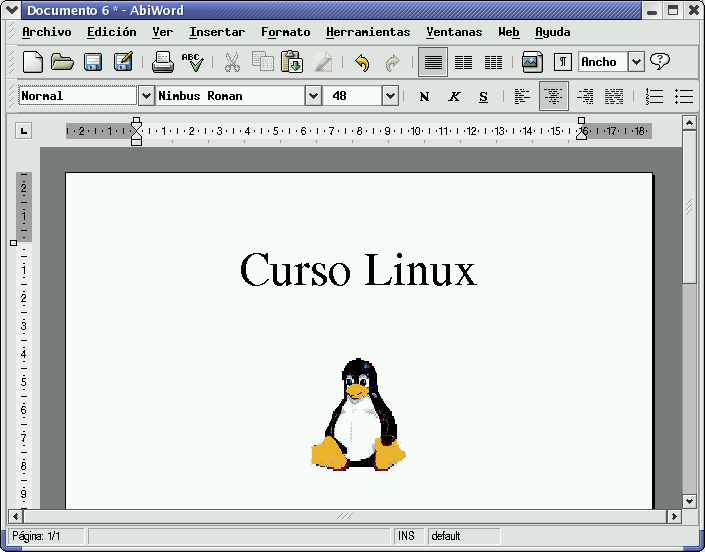705x552 pixels.
Task: Click the vertical scrollbar thumb
Action: pyautogui.click(x=689, y=207)
